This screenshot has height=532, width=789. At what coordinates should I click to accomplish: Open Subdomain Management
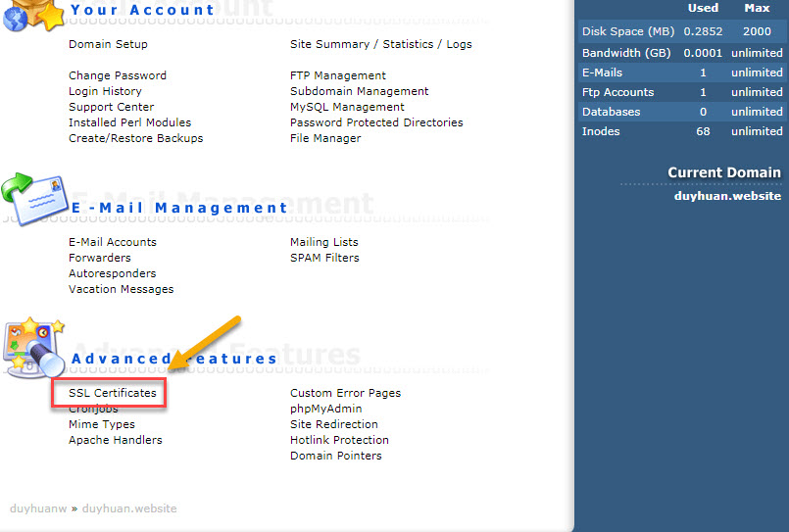pos(359,91)
